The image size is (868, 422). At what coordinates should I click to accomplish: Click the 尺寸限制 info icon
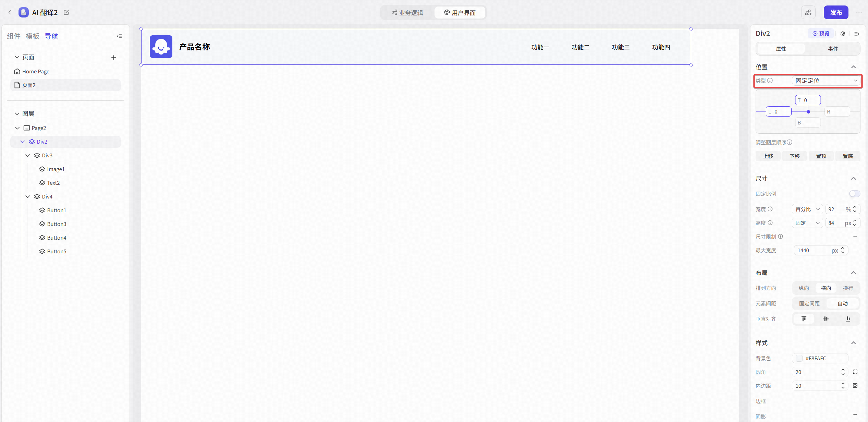pos(780,237)
